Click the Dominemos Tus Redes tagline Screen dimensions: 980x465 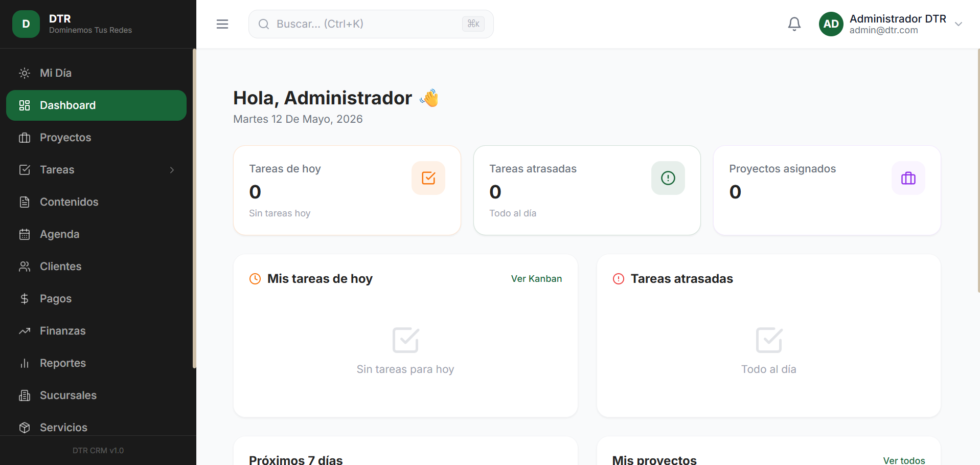[90, 30]
